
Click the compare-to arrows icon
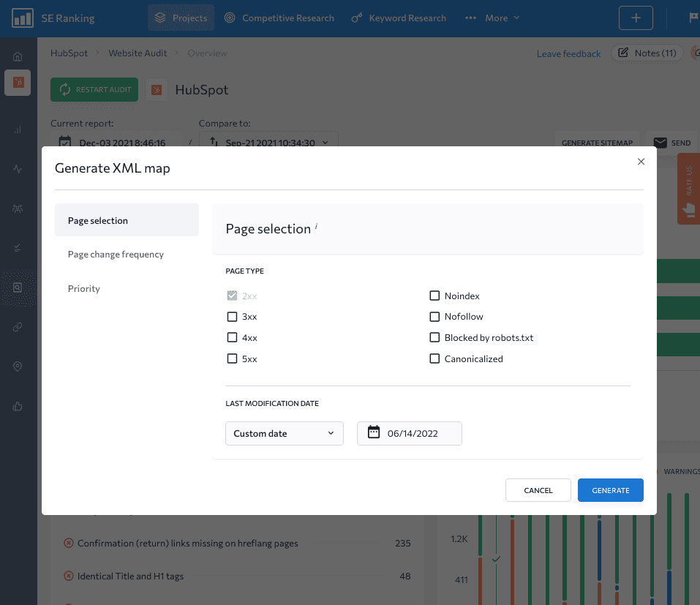[x=214, y=141]
